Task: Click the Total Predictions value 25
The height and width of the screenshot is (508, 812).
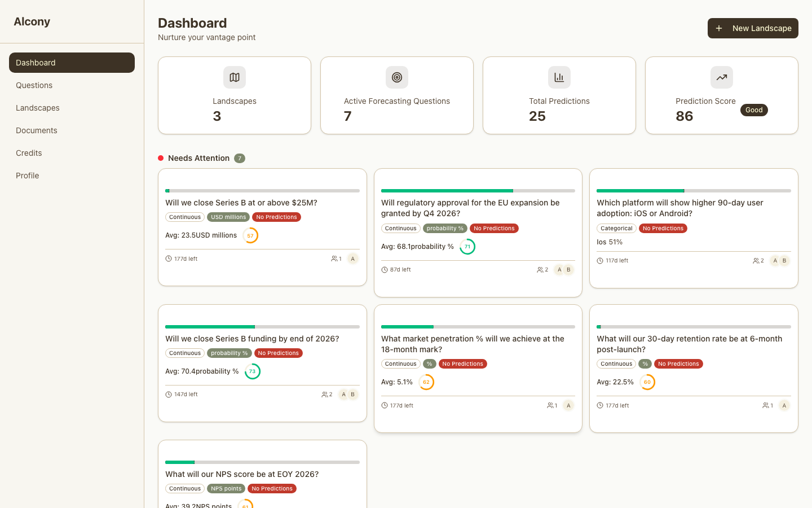Action: (x=537, y=116)
